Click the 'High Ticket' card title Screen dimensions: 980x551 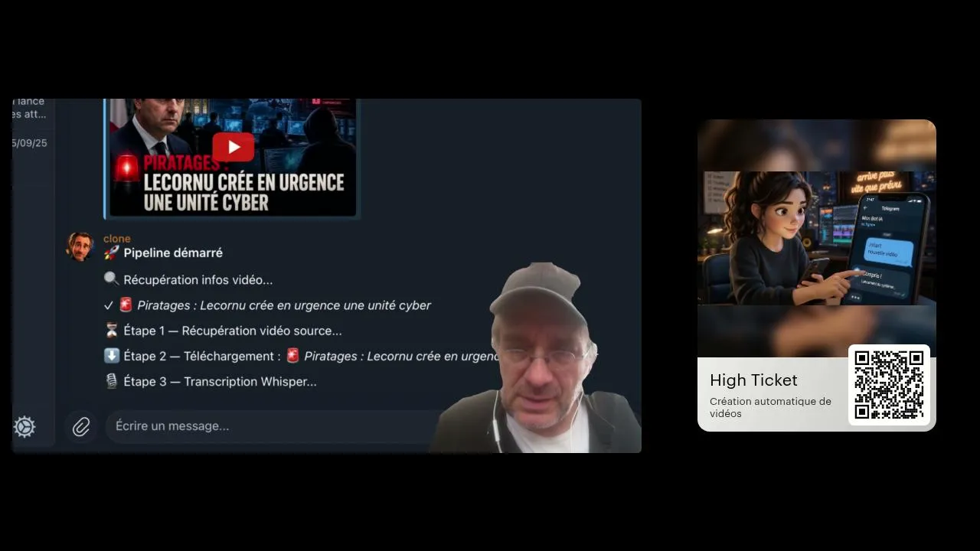753,380
